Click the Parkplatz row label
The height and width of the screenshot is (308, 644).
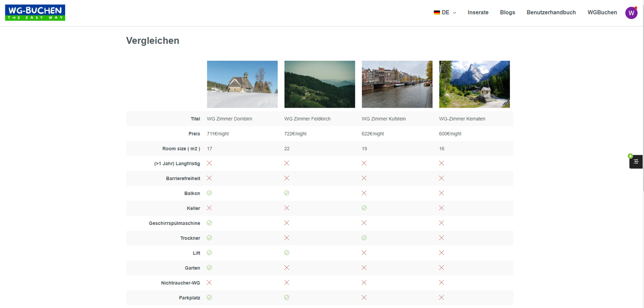(190, 298)
